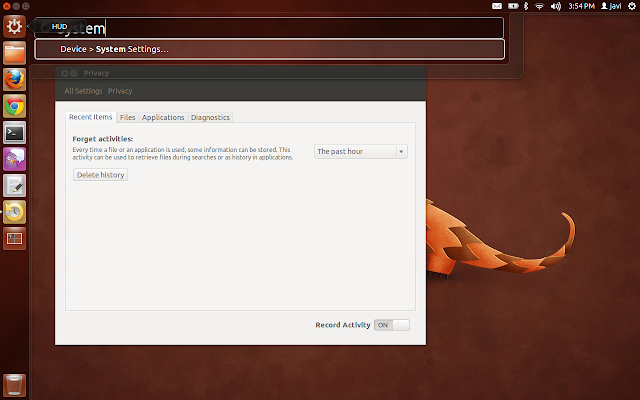
Task: Open the session gear menu
Action: 632,6
